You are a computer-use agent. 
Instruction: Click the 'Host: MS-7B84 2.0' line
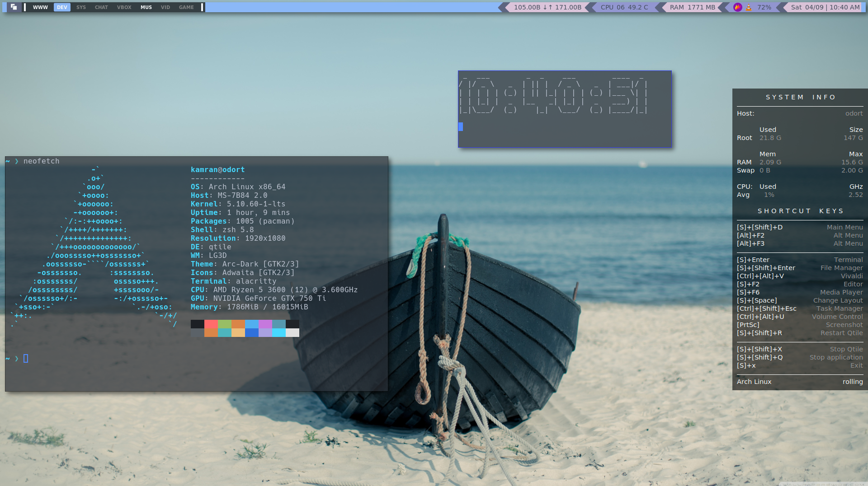tap(229, 195)
